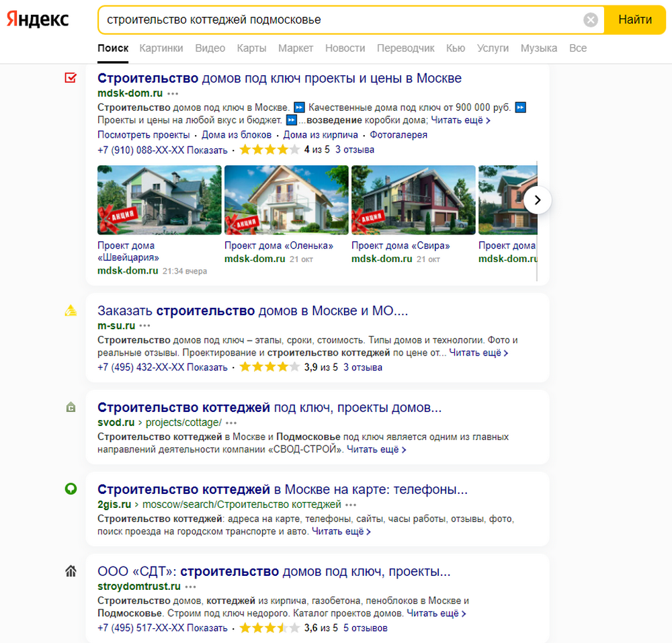
Task: Open result 'Строительство домов под ключ проекты и цены'
Action: point(280,79)
